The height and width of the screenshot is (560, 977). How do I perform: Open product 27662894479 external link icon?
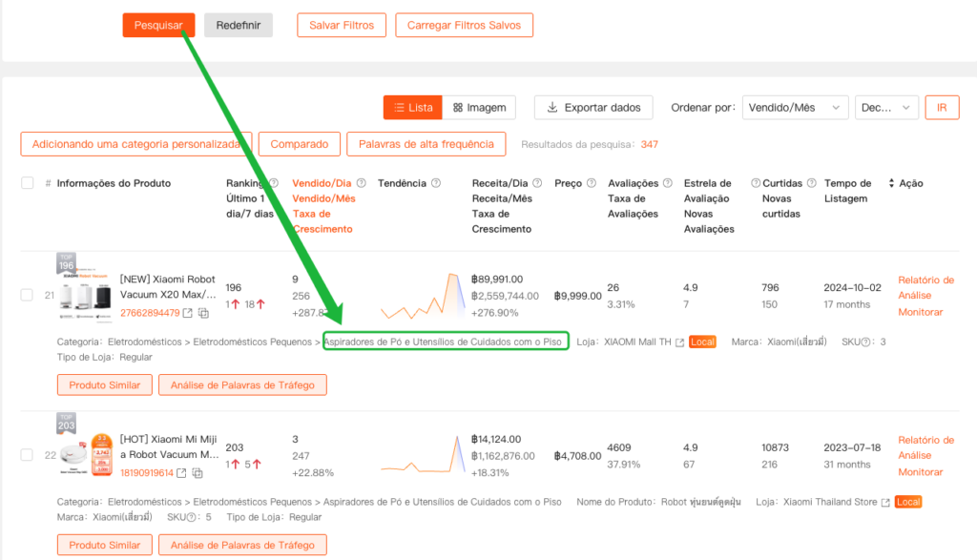[188, 313]
